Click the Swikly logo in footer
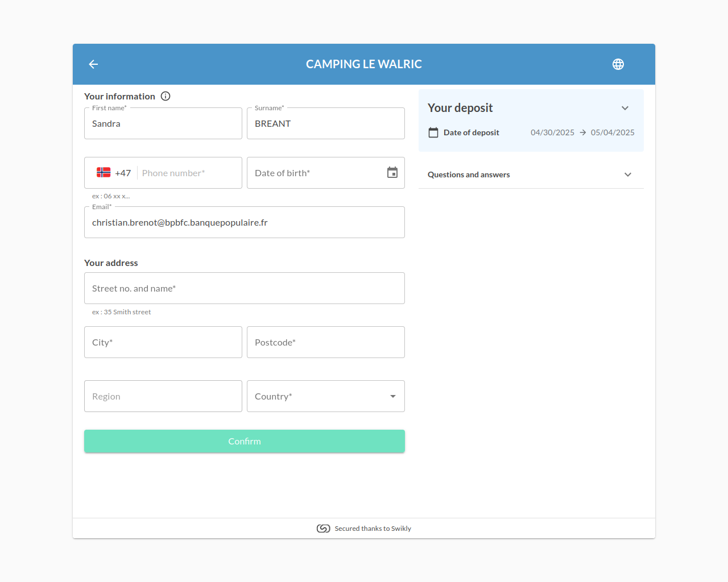 point(324,529)
